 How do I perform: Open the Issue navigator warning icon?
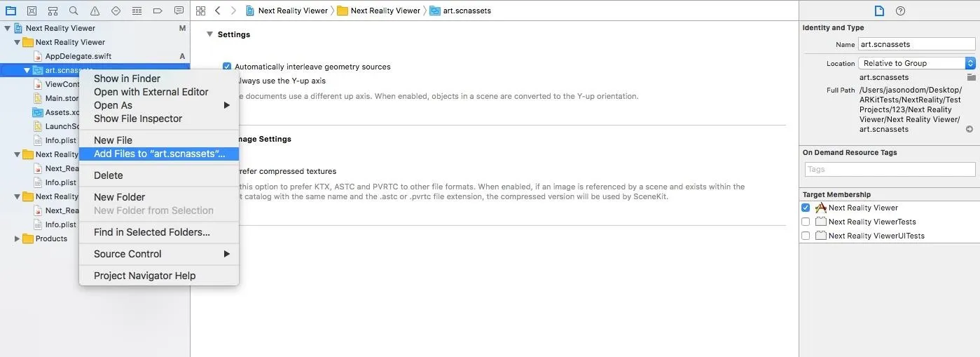point(95,11)
